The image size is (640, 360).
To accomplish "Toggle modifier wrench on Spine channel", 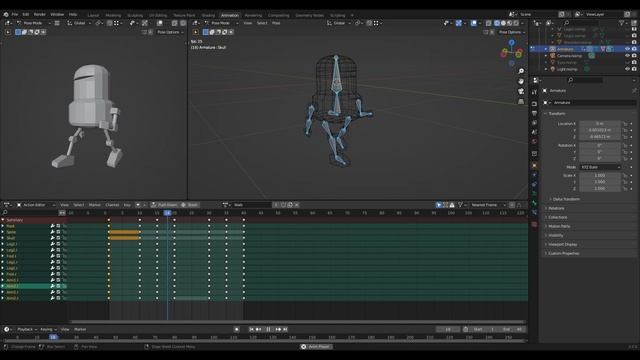I will pyautogui.click(x=52, y=232).
